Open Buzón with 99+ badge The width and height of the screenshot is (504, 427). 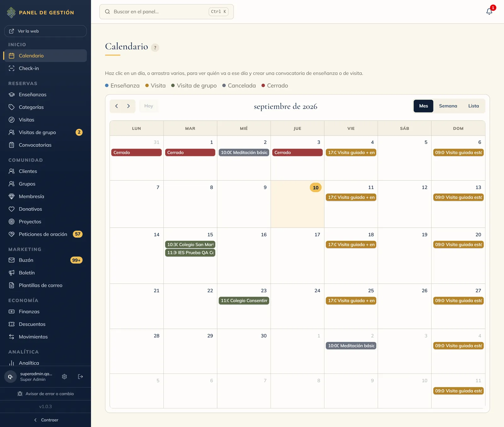45,260
